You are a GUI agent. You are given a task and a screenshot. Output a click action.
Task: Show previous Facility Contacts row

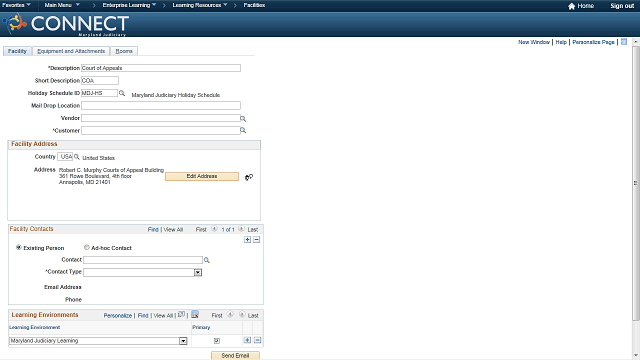(x=214, y=229)
